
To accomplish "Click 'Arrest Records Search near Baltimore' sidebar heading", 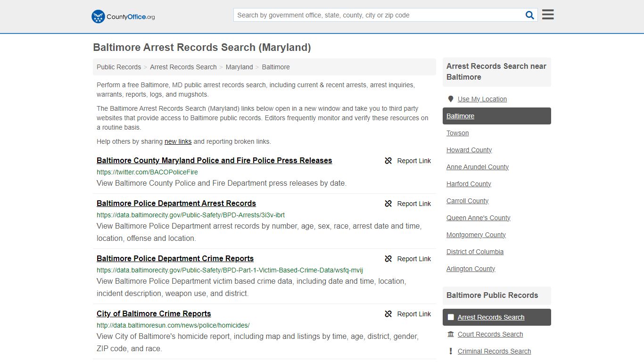I will click(x=496, y=72).
